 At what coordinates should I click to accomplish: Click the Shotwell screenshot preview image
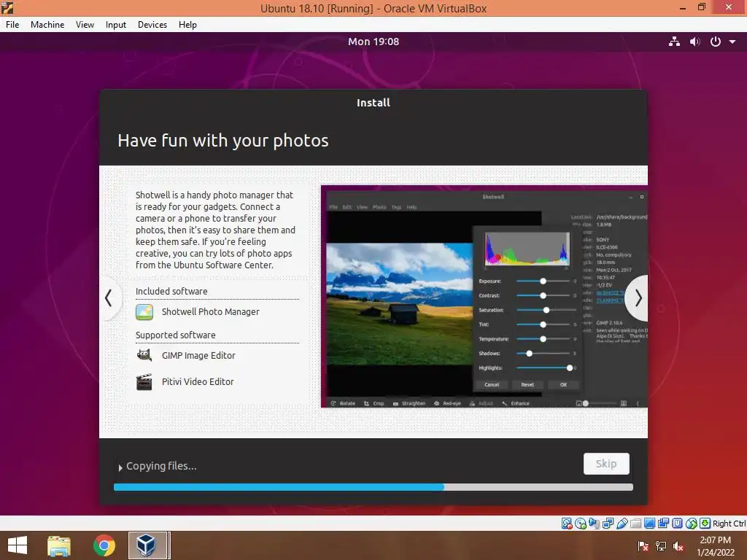pyautogui.click(x=484, y=297)
